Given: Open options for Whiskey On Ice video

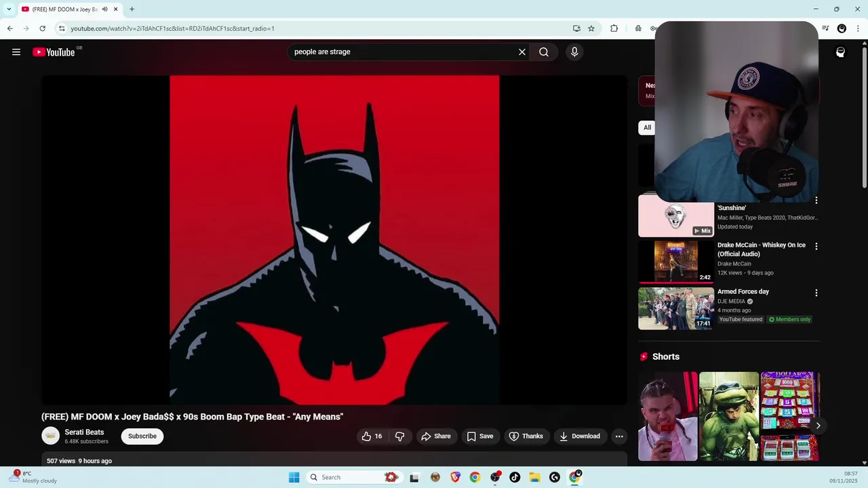Looking at the screenshot, I should tap(816, 247).
